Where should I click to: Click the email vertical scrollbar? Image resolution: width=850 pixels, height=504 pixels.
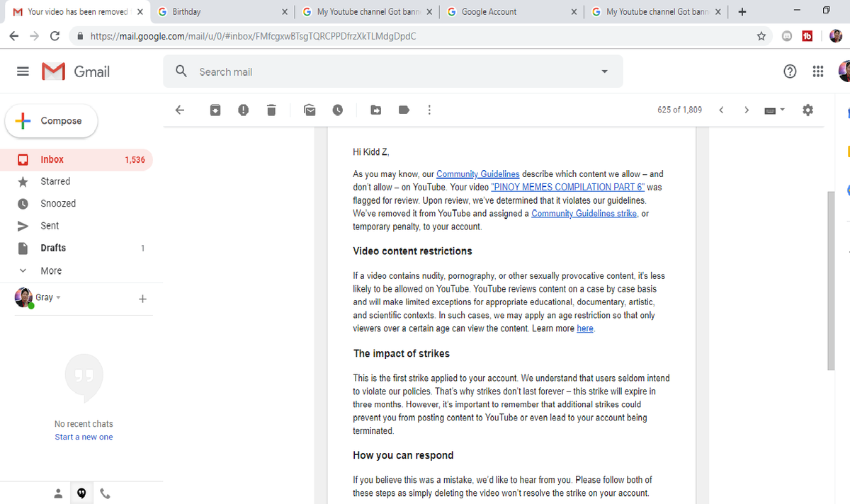pyautogui.click(x=832, y=280)
